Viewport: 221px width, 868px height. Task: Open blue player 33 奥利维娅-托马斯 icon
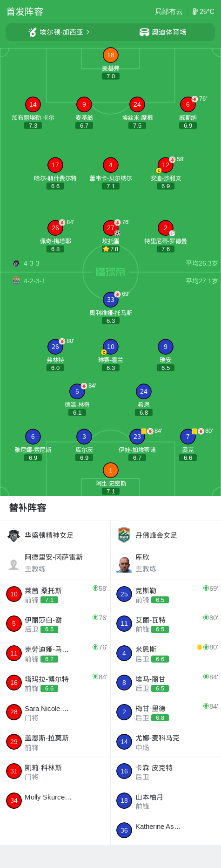tap(110, 300)
